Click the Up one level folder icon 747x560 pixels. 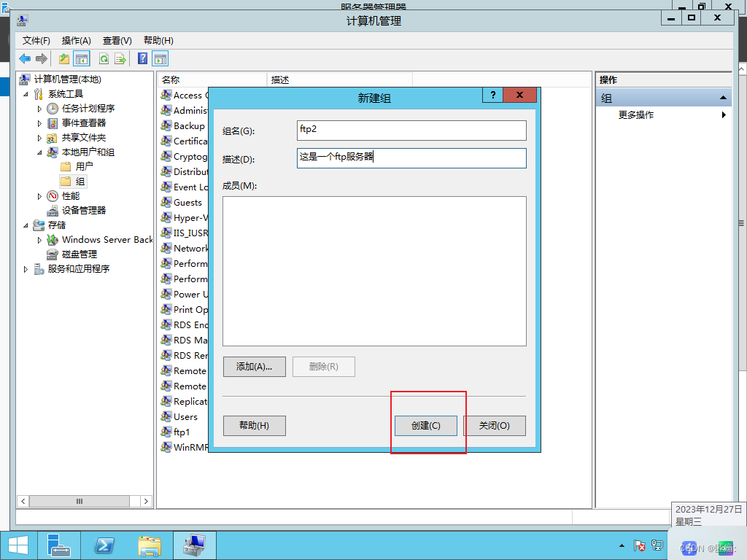[x=64, y=59]
